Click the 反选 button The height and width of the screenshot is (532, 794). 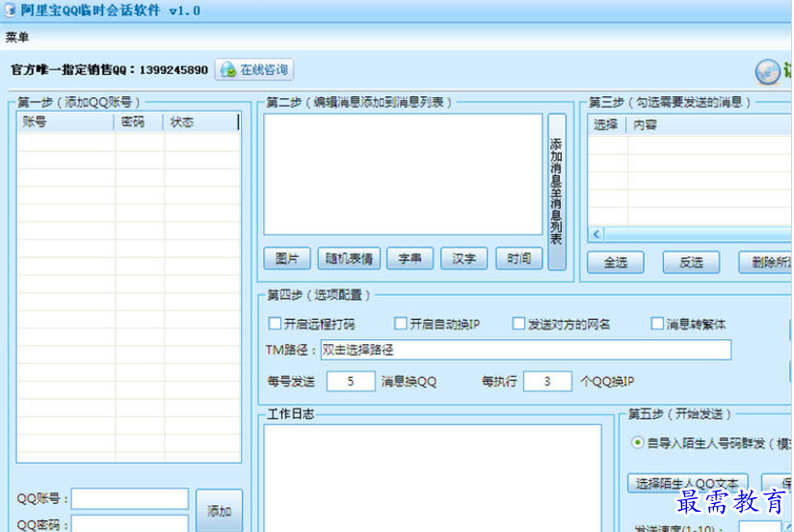point(691,262)
